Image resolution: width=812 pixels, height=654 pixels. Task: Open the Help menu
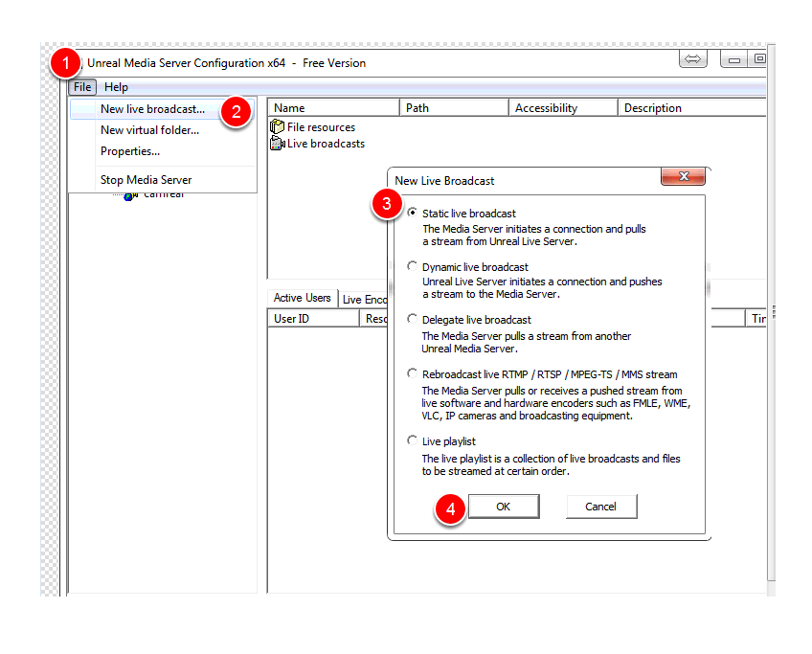116,87
